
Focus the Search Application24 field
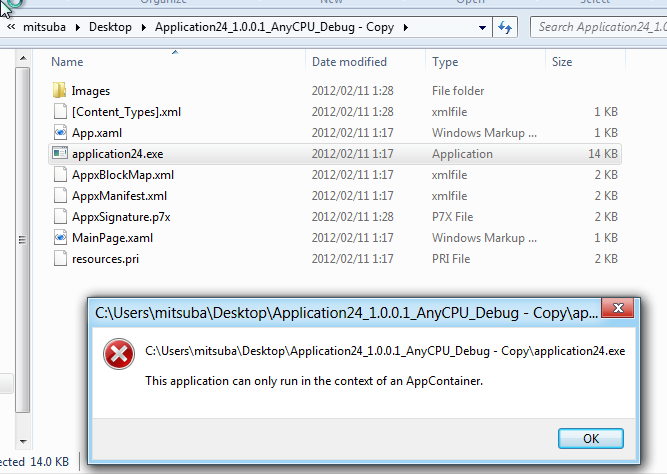pyautogui.click(x=600, y=27)
